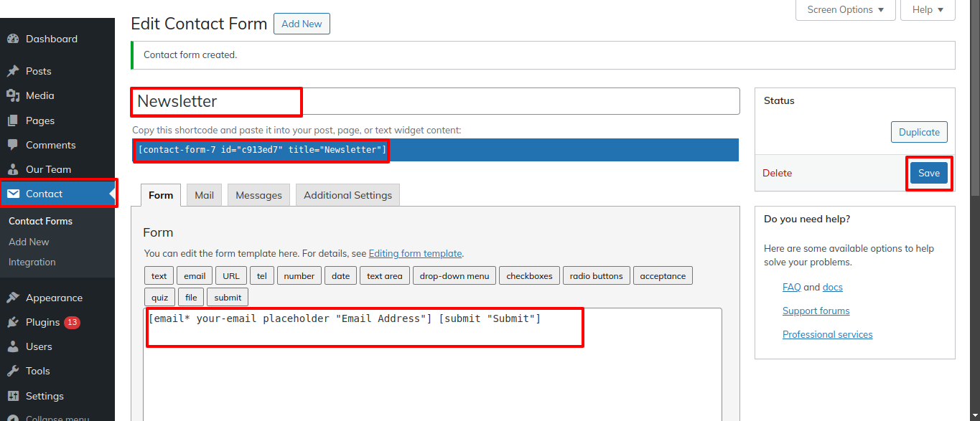This screenshot has height=421, width=980.
Task: Open the Integration submenu item
Action: pos(32,262)
